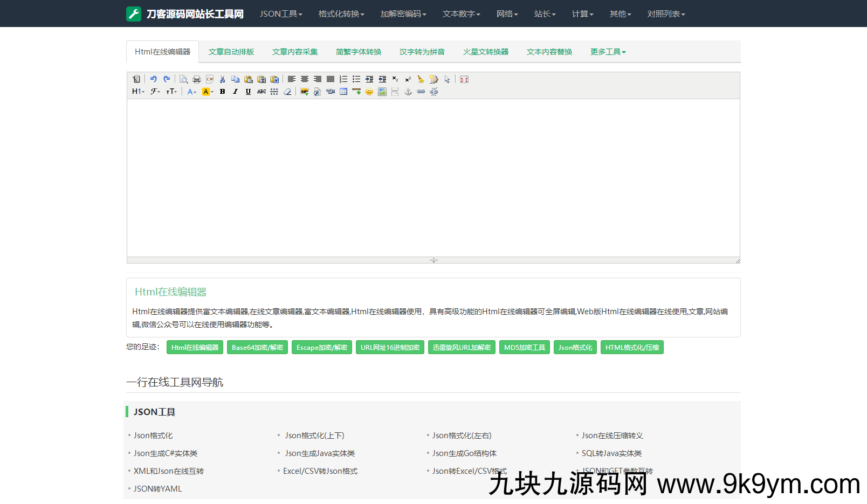Click the print icon
This screenshot has width=867, height=504.
197,79
